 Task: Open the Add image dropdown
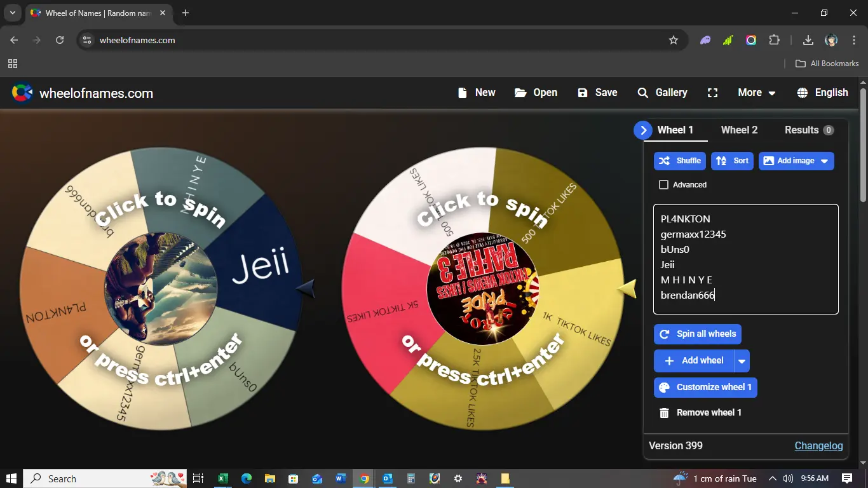796,161
